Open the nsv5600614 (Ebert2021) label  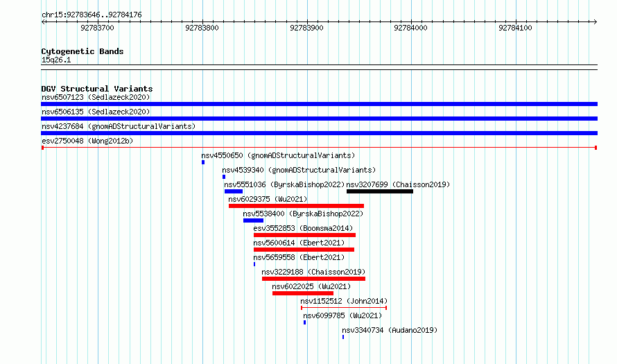(x=299, y=243)
